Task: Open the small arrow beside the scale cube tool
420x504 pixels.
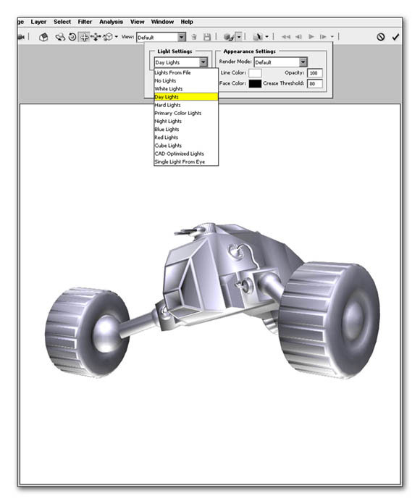Action: (117, 37)
